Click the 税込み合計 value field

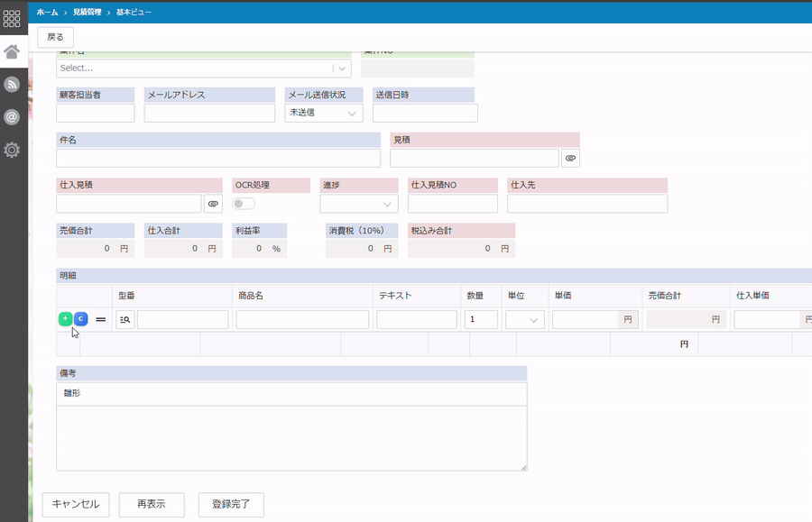pyautogui.click(x=461, y=249)
